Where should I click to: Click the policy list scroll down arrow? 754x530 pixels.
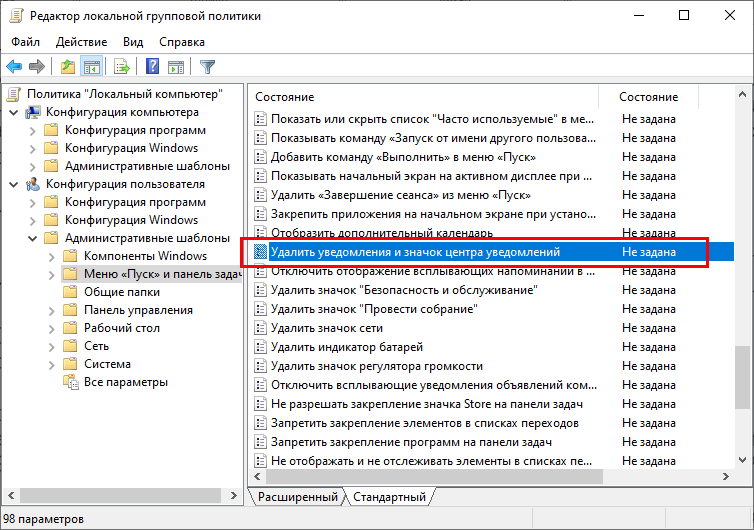742,460
